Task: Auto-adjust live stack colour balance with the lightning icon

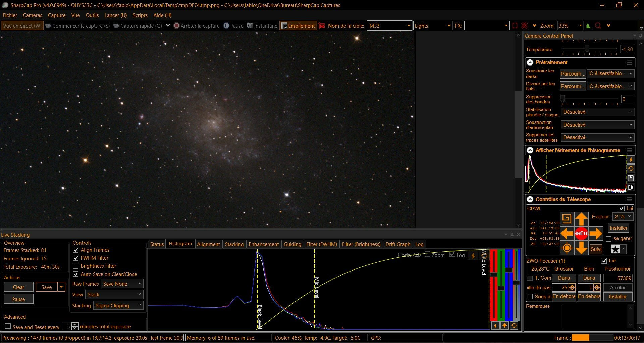Action: pos(495,325)
